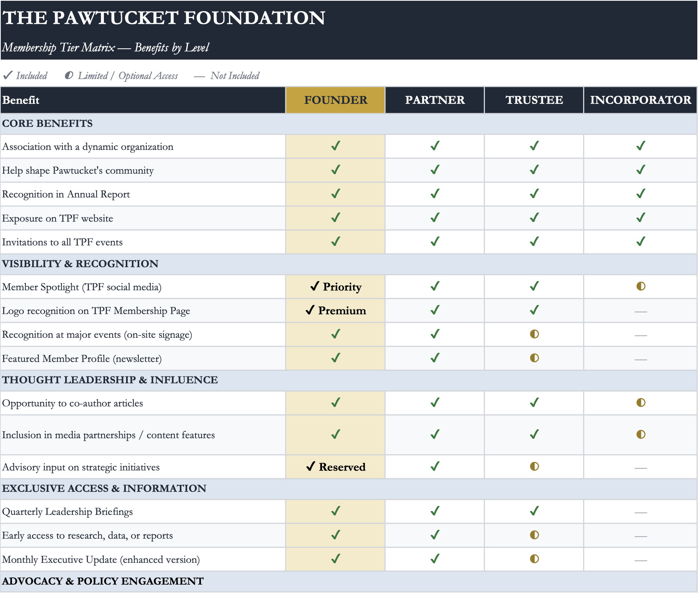Click Trustee half-circle for Monthly Executive Update
Screen dimensions: 700x595
pos(534,559)
